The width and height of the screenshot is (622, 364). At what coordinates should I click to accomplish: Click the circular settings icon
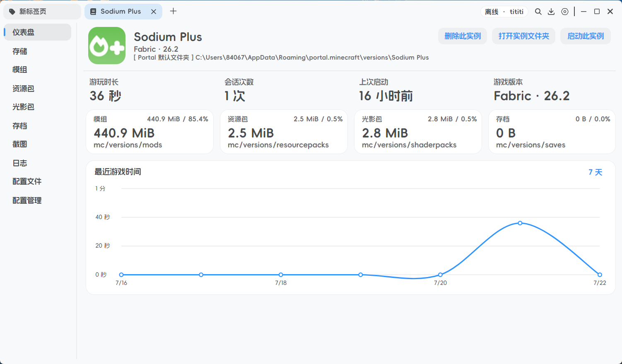[565, 12]
